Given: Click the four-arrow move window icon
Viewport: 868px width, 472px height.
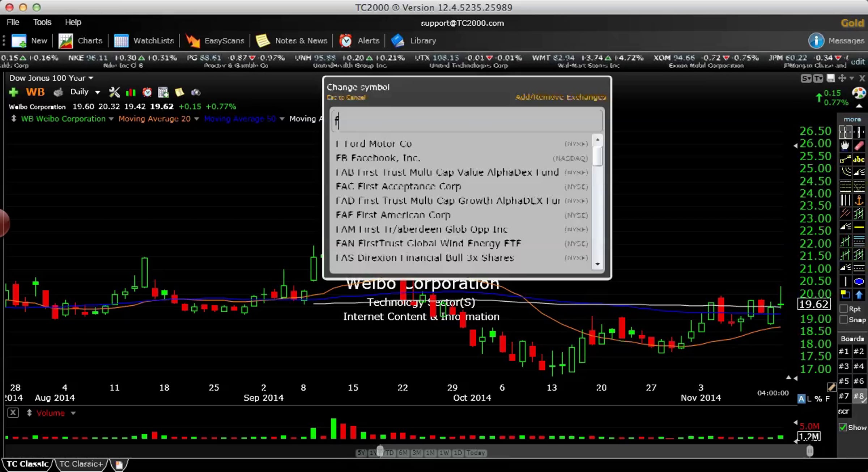Looking at the screenshot, I should [x=842, y=78].
